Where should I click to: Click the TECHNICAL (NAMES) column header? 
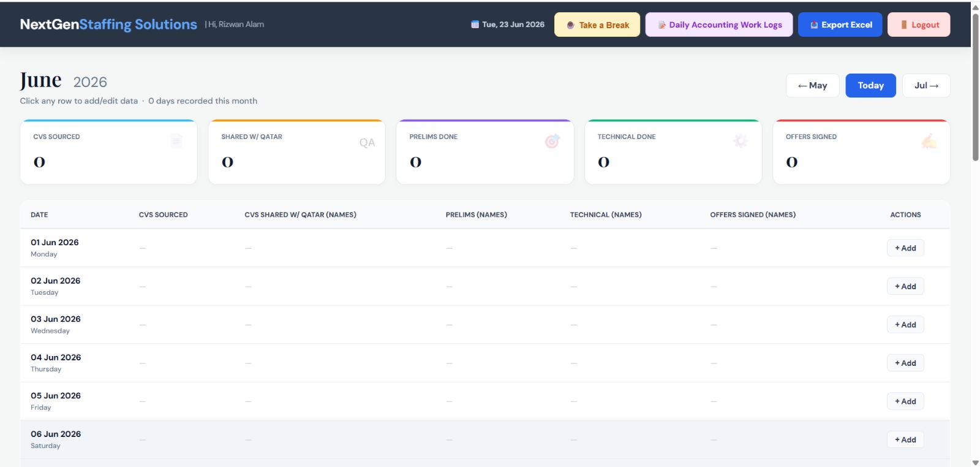click(x=606, y=215)
